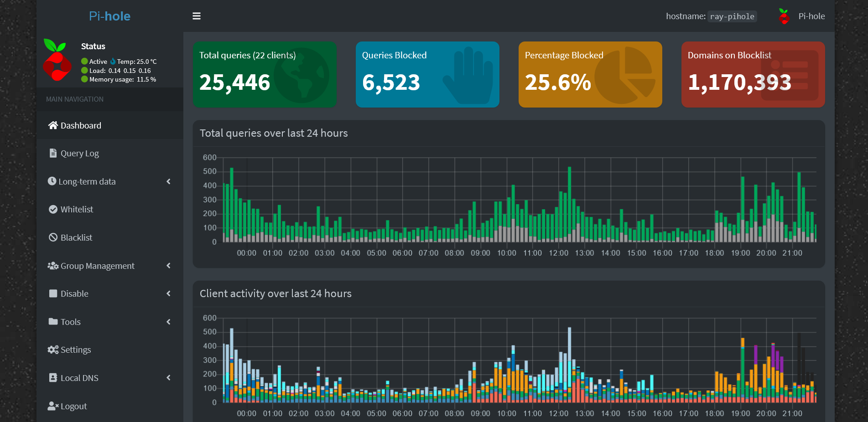Go to the Blacklist page
The height and width of the screenshot is (422, 868).
coord(110,237)
